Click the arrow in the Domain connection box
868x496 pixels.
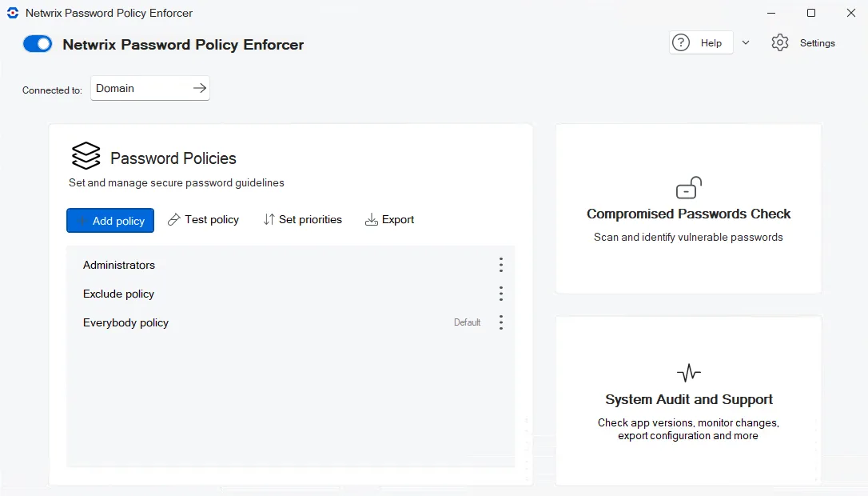point(199,88)
